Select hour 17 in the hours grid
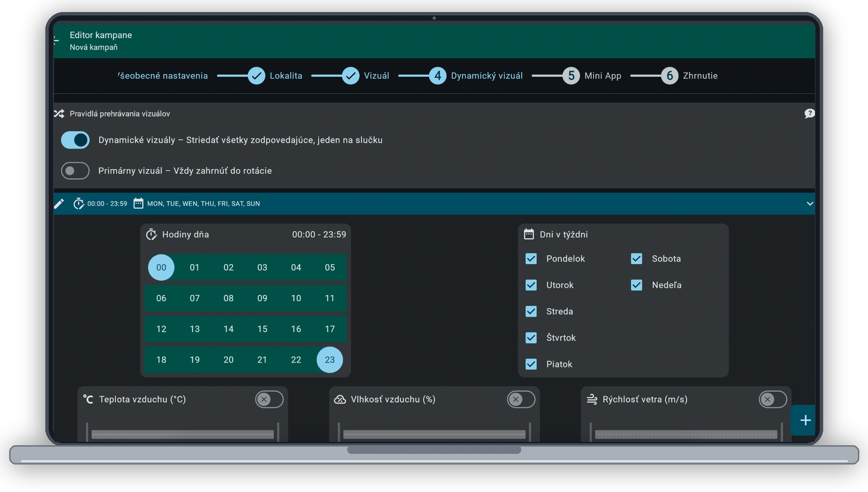Image resolution: width=868 pixels, height=492 pixels. pyautogui.click(x=330, y=329)
